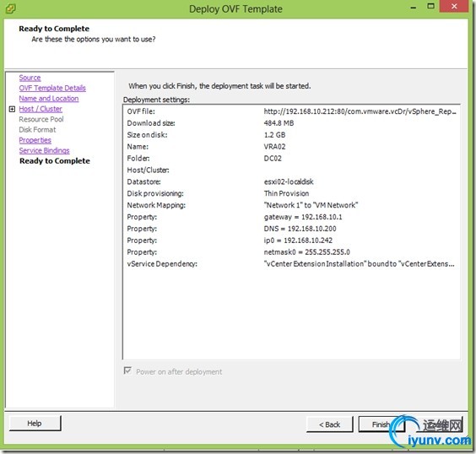Select the Name value VRA02
476x454 pixels.
pos(274,147)
